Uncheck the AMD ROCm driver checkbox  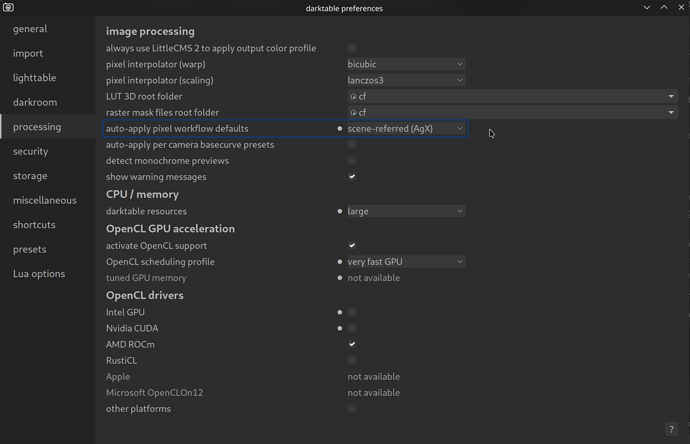(352, 344)
